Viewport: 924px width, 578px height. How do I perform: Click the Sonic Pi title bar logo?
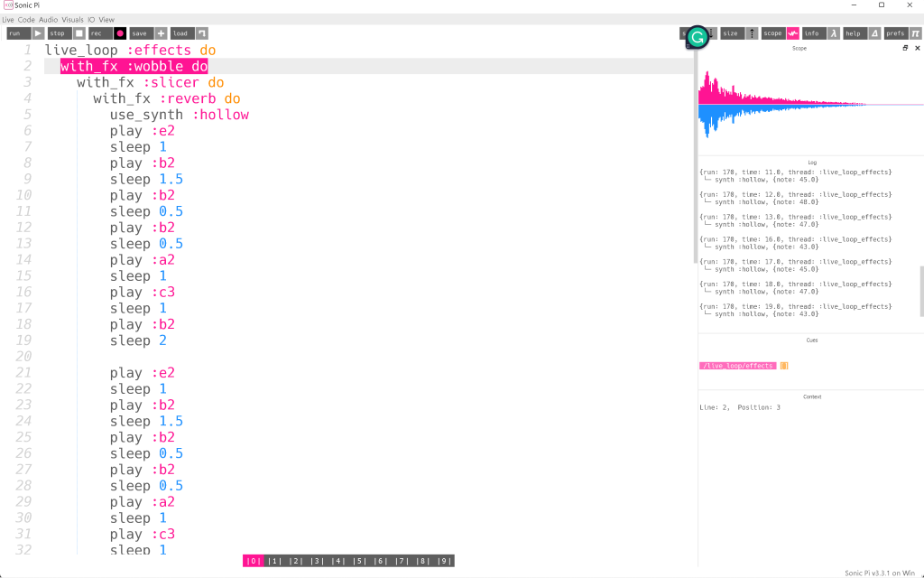pyautogui.click(x=8, y=5)
